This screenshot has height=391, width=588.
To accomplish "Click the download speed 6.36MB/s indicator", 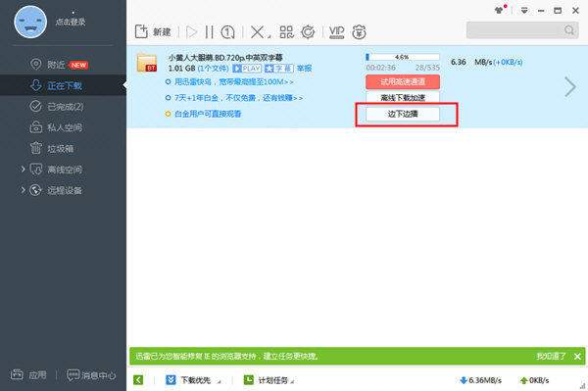I will (481, 380).
